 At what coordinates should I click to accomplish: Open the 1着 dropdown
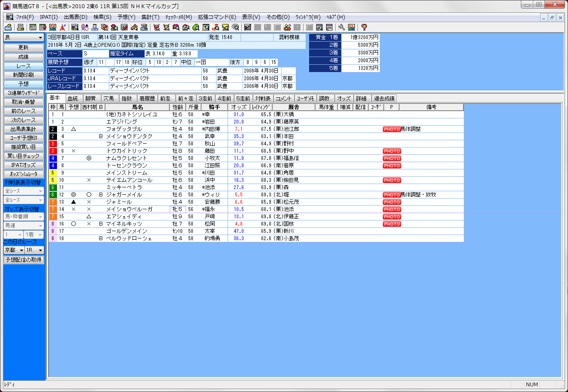(x=34, y=235)
